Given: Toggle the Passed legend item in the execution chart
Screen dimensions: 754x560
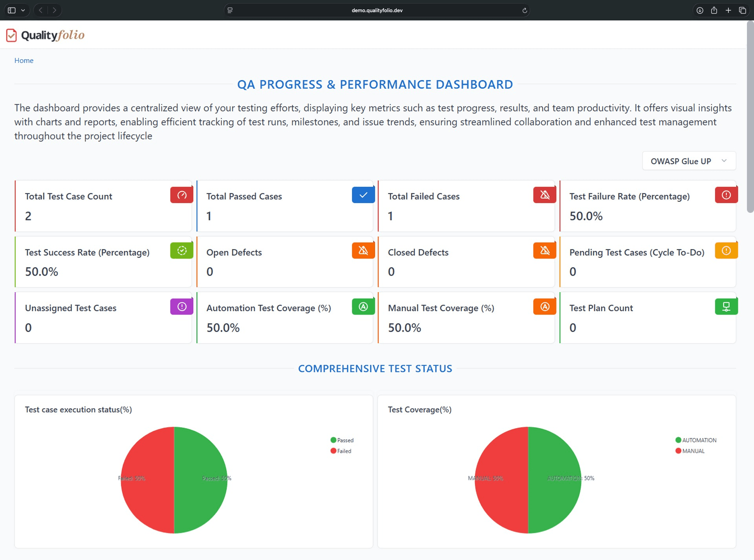Looking at the screenshot, I should coord(342,440).
